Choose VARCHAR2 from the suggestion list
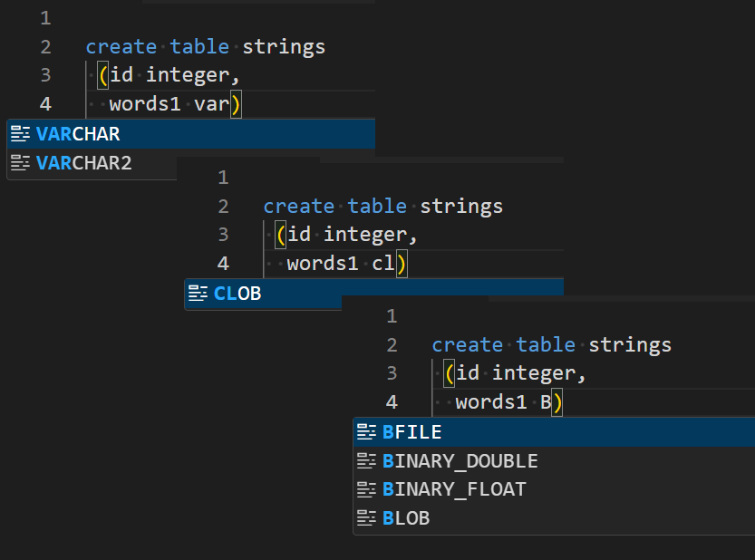 tap(92, 163)
